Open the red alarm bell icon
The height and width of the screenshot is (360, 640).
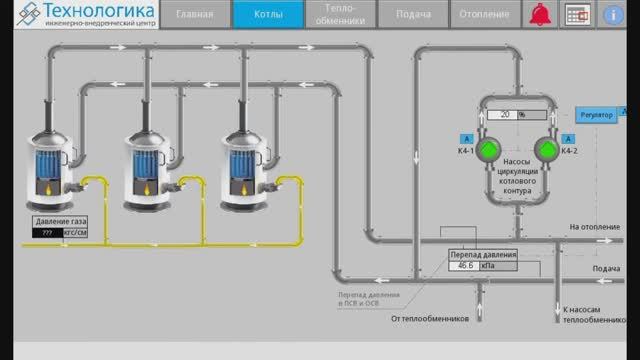(x=540, y=14)
